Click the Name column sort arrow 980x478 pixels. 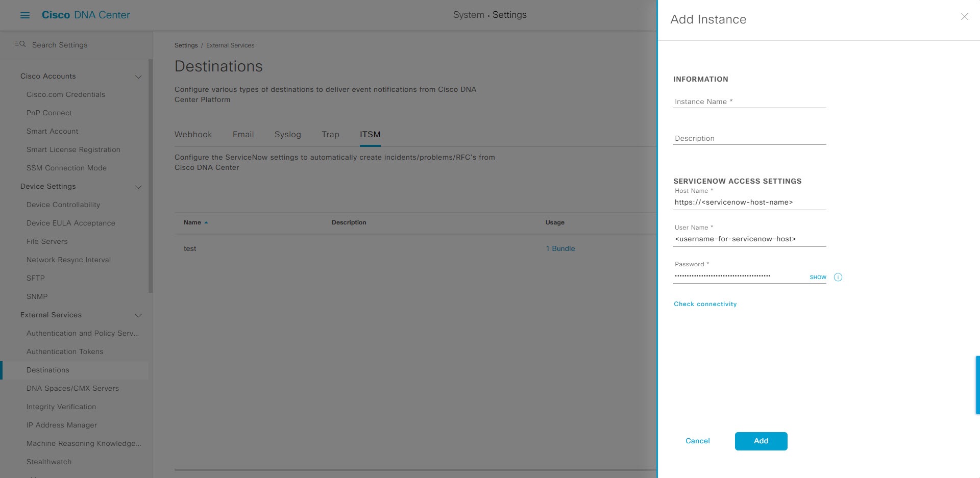207,222
